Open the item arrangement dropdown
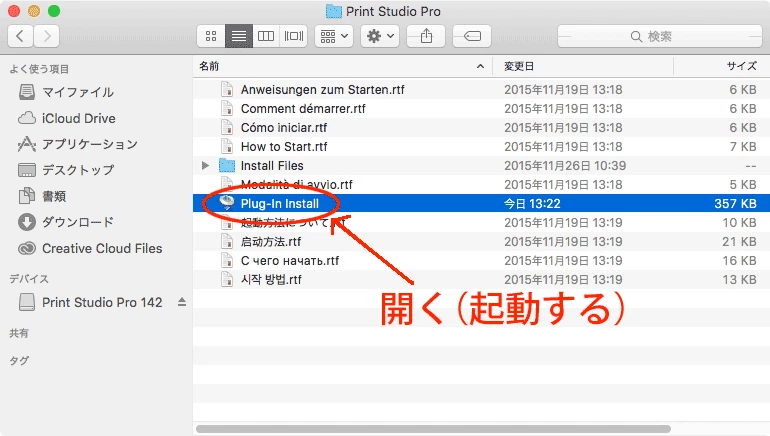 (334, 36)
